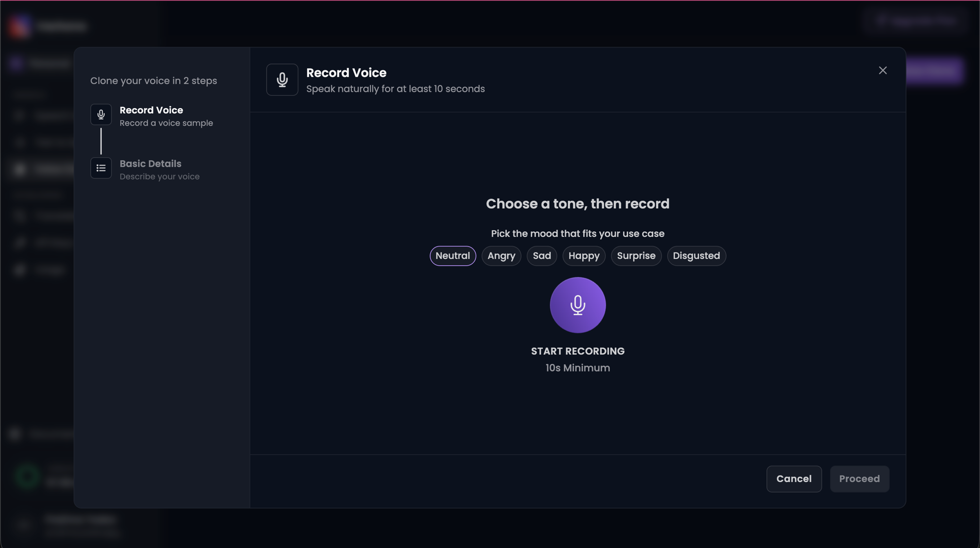Select the Angry tone chip
The width and height of the screenshot is (980, 548).
click(501, 256)
